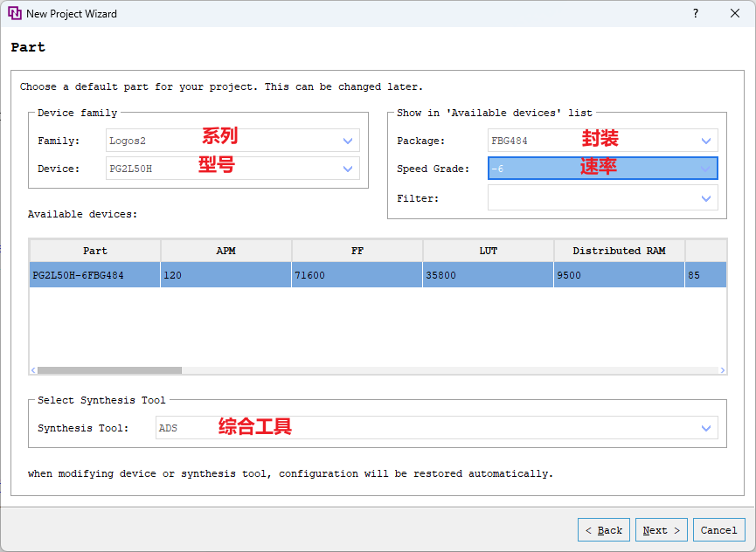
Task: Click the Back button
Action: 603,529
